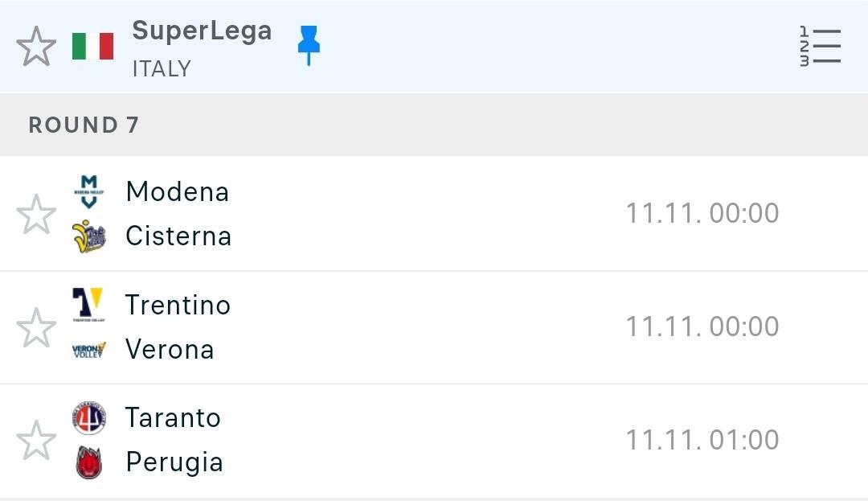Image resolution: width=868 pixels, height=501 pixels.
Task: Click the Taranto team crest
Action: point(89,418)
